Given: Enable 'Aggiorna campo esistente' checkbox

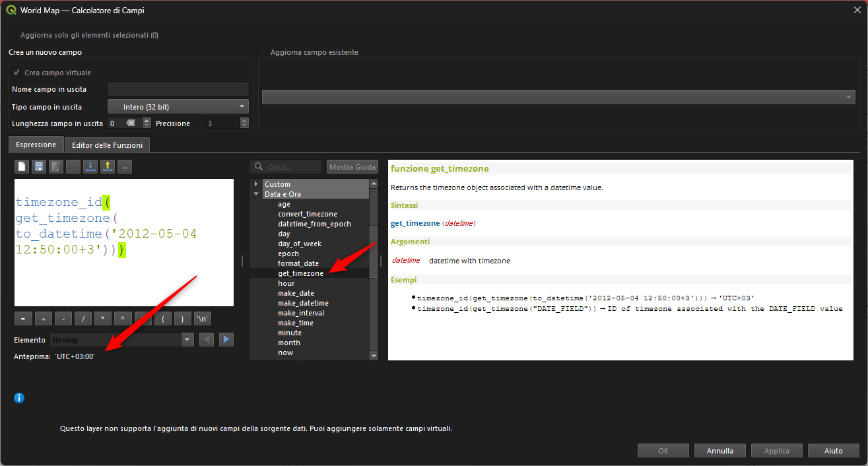Looking at the screenshot, I should point(263,52).
